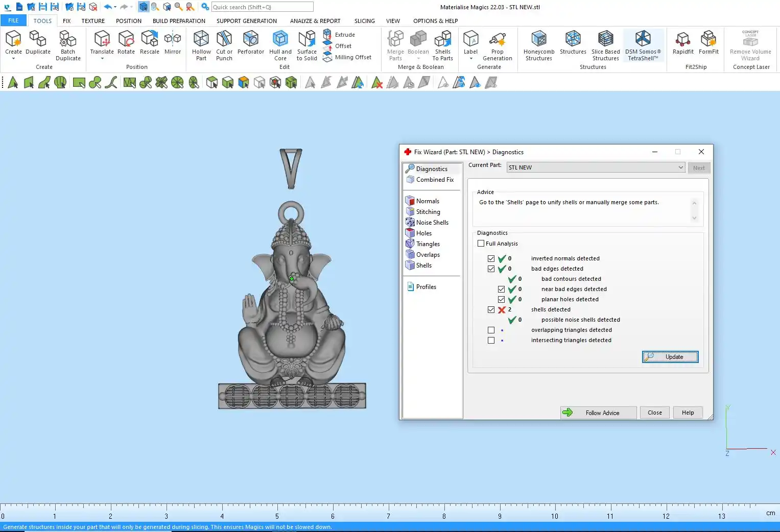Expand the Create tool dropdown arrow
780x532 pixels.
point(13,59)
